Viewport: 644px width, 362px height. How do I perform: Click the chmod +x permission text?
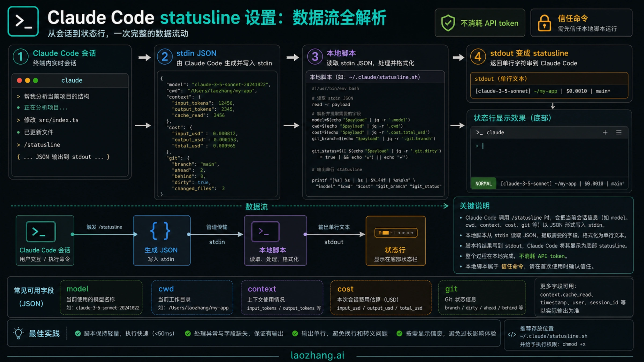tap(574, 344)
